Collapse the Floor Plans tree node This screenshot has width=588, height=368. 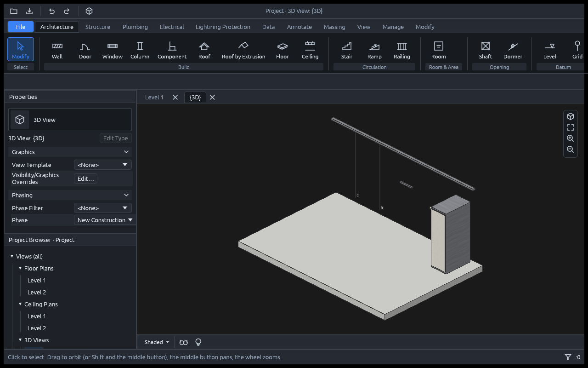(20, 268)
